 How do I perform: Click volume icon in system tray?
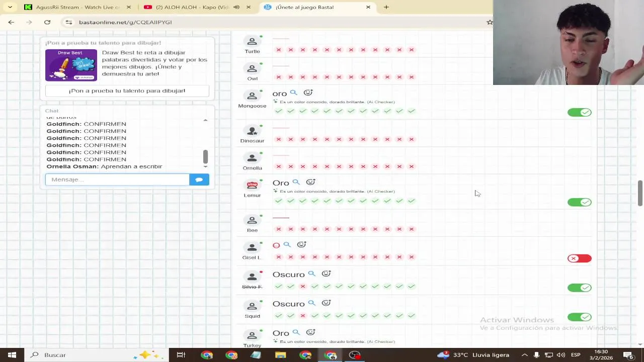pos(561,355)
